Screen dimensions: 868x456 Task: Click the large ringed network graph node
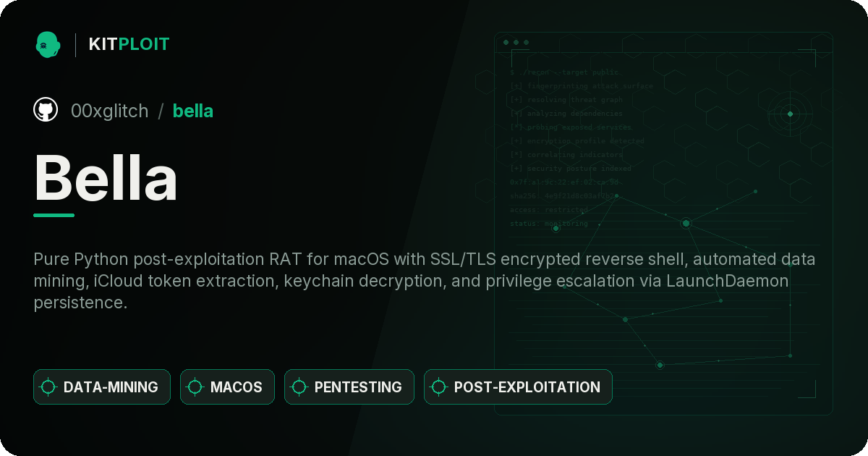tap(686, 223)
